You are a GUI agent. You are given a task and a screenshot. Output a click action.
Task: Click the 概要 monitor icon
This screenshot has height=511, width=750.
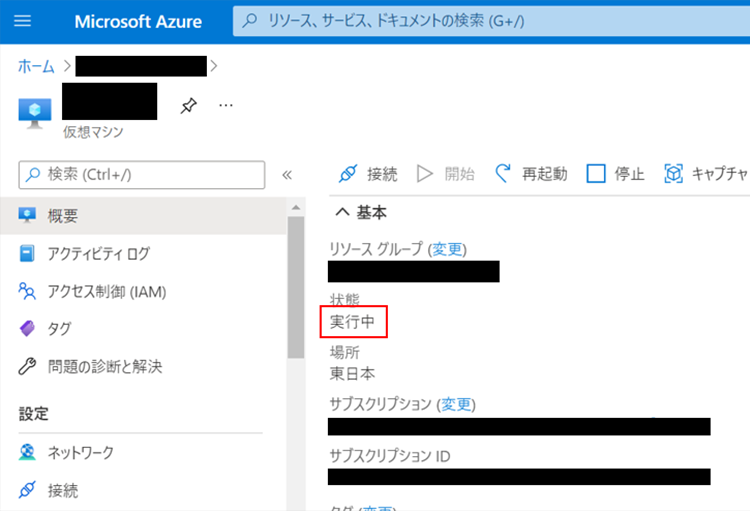click(x=27, y=215)
